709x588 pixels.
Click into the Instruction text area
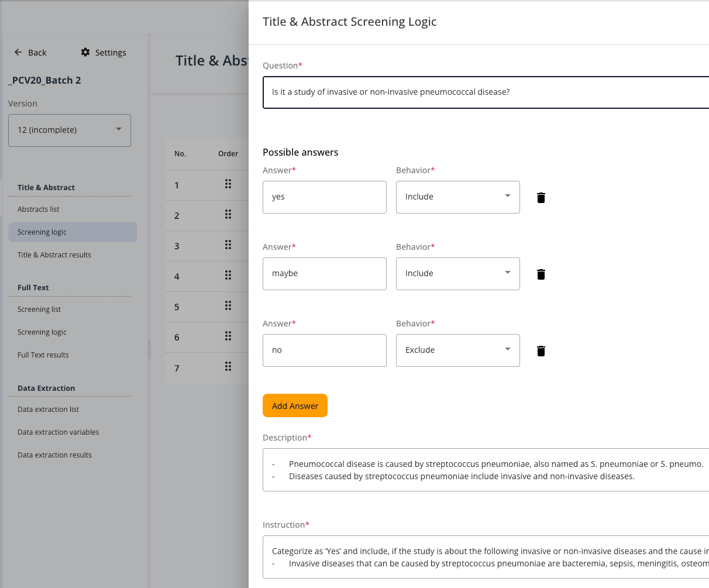pos(486,557)
